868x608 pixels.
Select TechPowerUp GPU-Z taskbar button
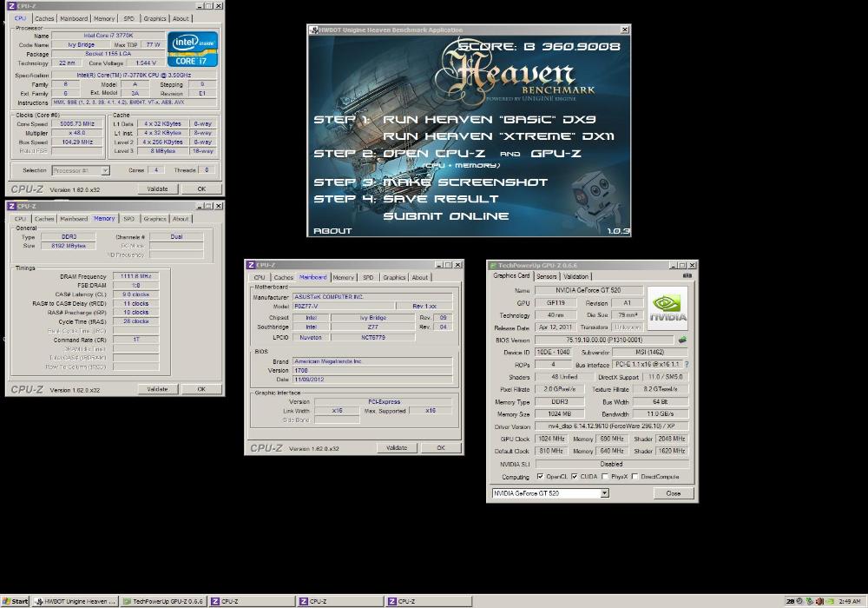point(163,601)
